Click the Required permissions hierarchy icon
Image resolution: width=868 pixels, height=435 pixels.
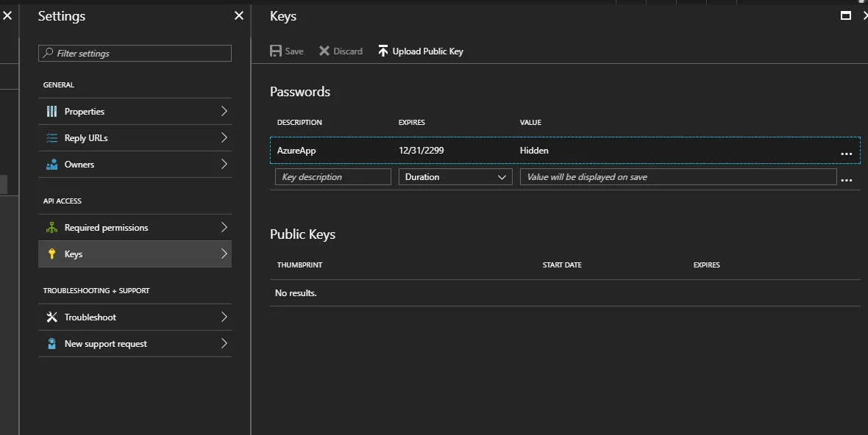(x=51, y=228)
